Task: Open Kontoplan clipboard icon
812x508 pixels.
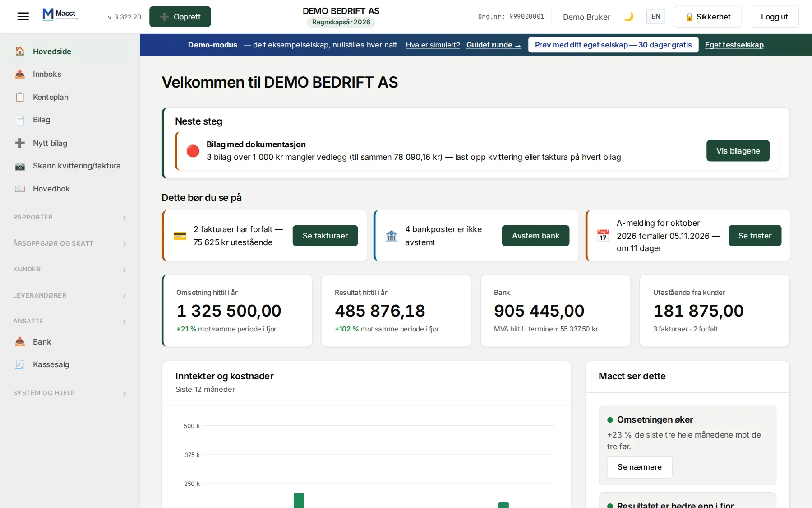Action: (x=20, y=97)
